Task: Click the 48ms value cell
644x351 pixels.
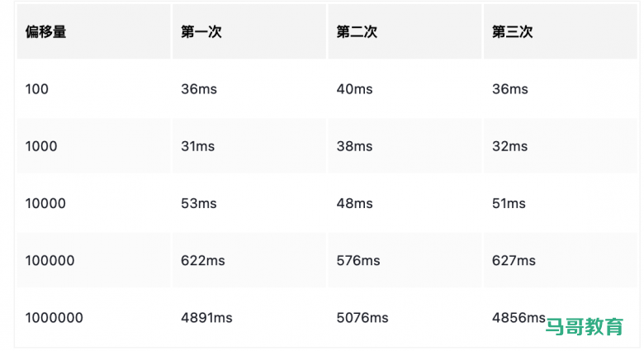Action: tap(354, 203)
